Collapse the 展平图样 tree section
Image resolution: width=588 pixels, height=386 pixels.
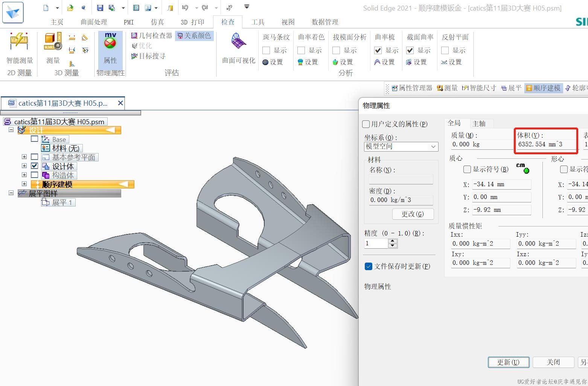coord(11,193)
